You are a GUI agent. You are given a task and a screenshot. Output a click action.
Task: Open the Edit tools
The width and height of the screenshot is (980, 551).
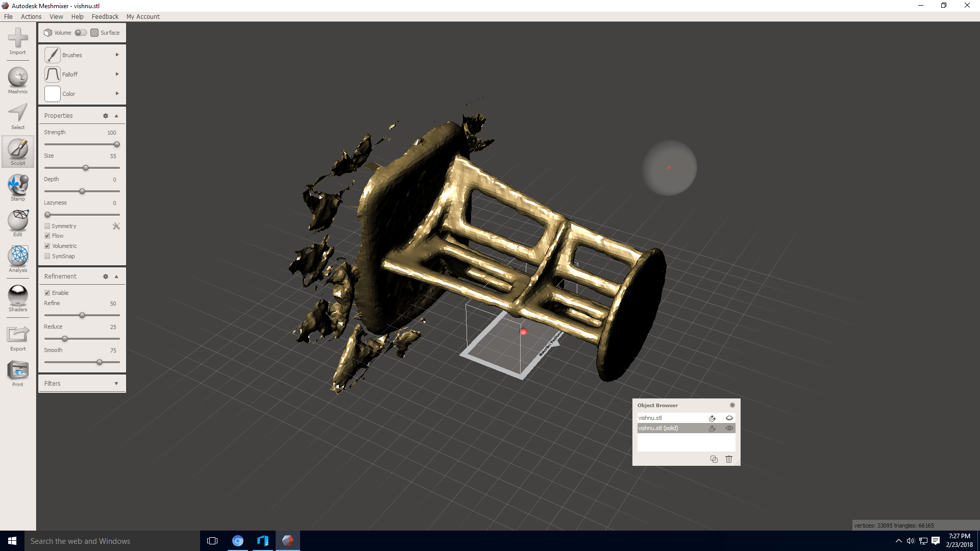[18, 223]
